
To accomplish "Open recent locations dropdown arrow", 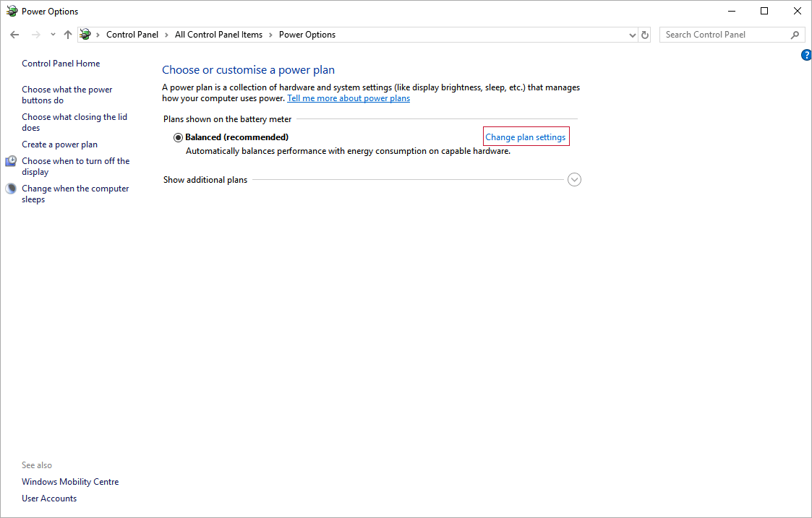I will click(53, 35).
